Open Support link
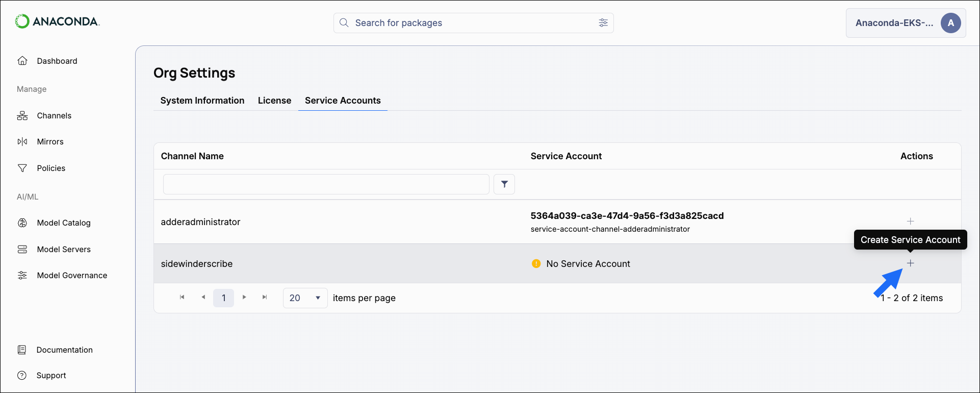This screenshot has height=393, width=980. [x=51, y=376]
